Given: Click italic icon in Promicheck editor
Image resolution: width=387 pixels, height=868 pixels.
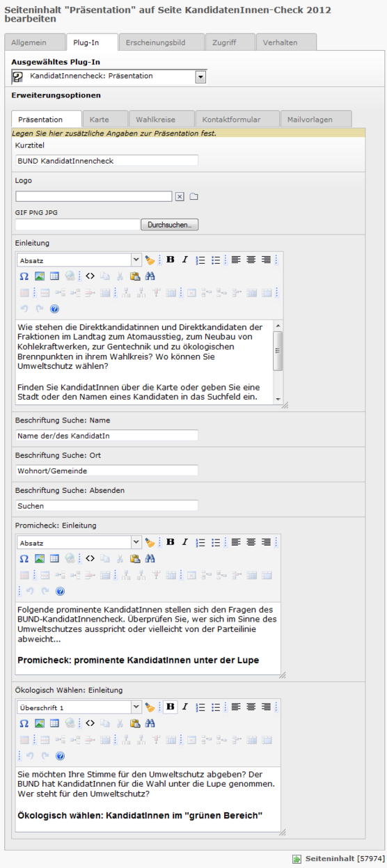Looking at the screenshot, I should point(185,542).
